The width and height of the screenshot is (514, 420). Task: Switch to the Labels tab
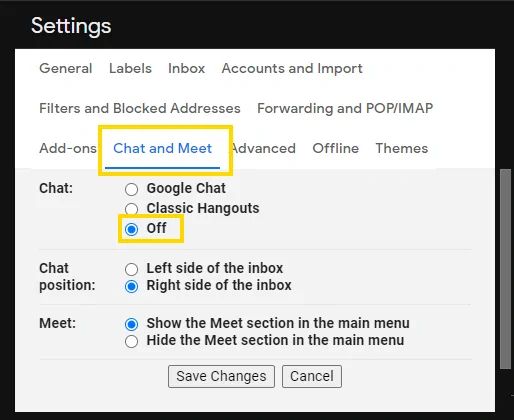(x=130, y=68)
